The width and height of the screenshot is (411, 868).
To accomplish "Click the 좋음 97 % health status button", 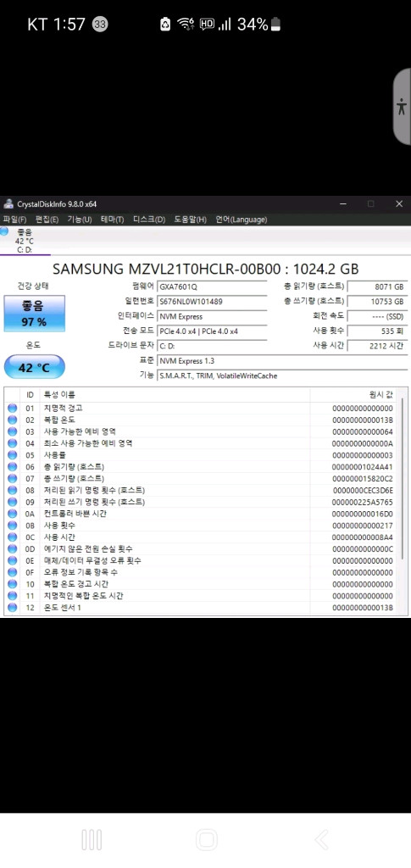I will pos(34,314).
